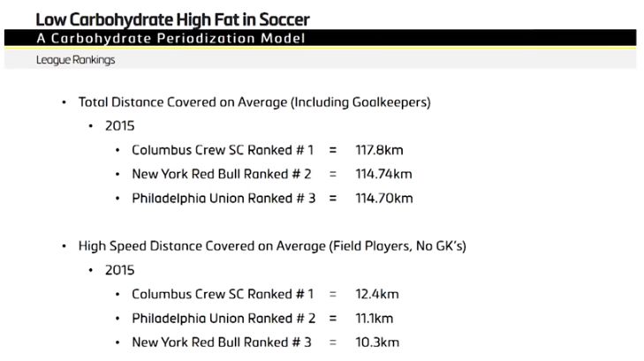The height and width of the screenshot is (361, 644).
Task: Select the "New York Red Bull Ranked # 2" line
Action: 222,174
